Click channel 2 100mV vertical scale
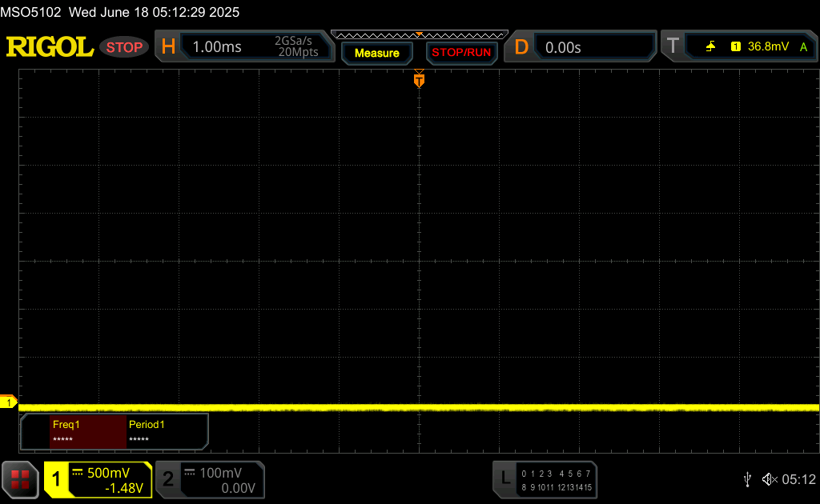The image size is (820, 504). (x=221, y=473)
